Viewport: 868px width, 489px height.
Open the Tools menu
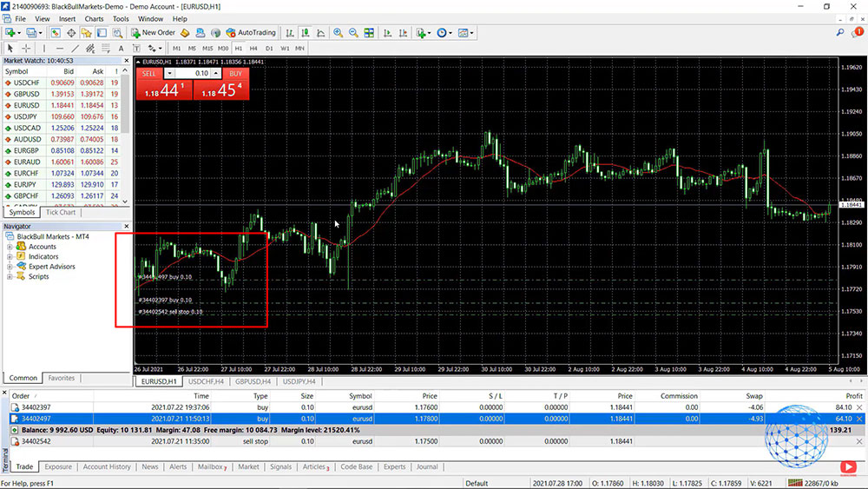[121, 19]
